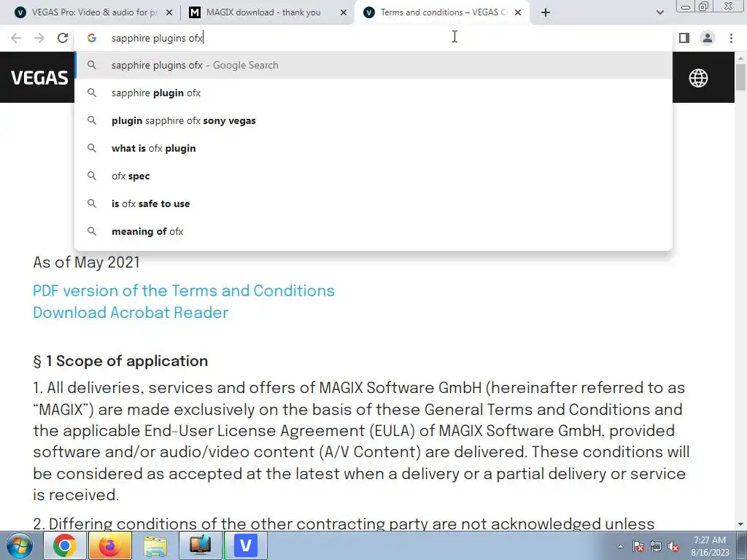Click the Show desktop button
This screenshot has height=560, width=747.
click(742, 545)
